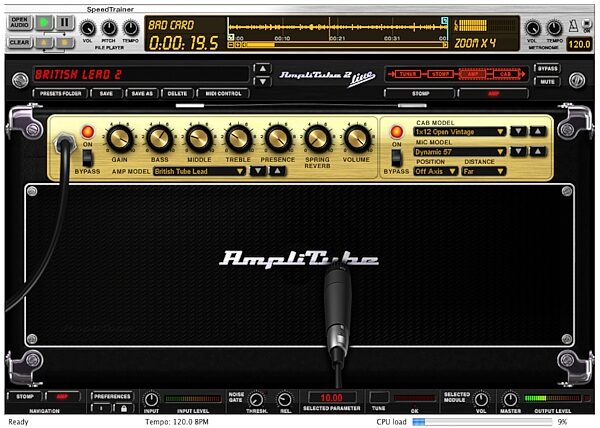The image size is (600, 428).
Task: Click the CAB MODEL up arrow button
Action: pos(538,132)
